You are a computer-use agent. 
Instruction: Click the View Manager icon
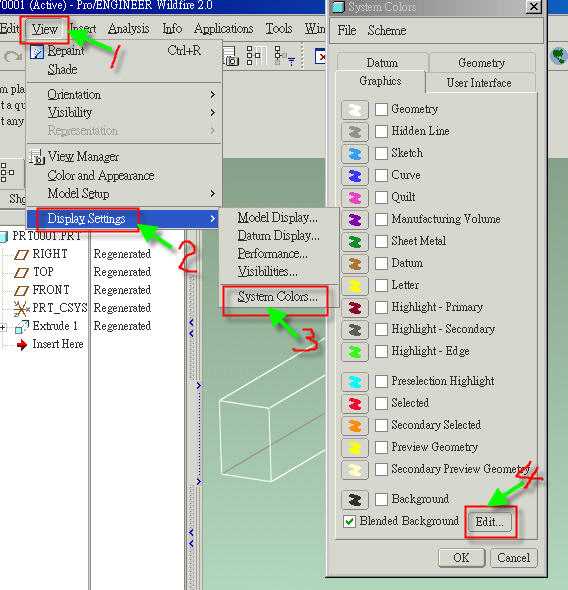coord(37,157)
